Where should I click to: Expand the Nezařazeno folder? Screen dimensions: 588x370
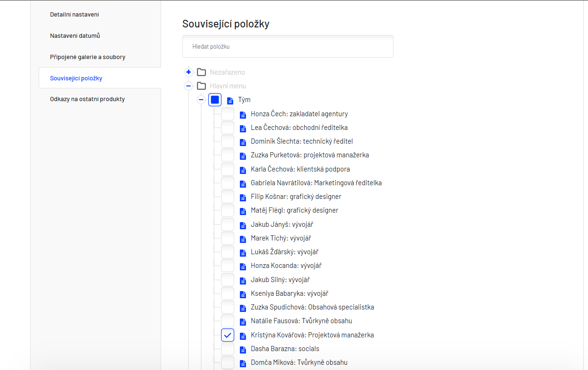(188, 72)
